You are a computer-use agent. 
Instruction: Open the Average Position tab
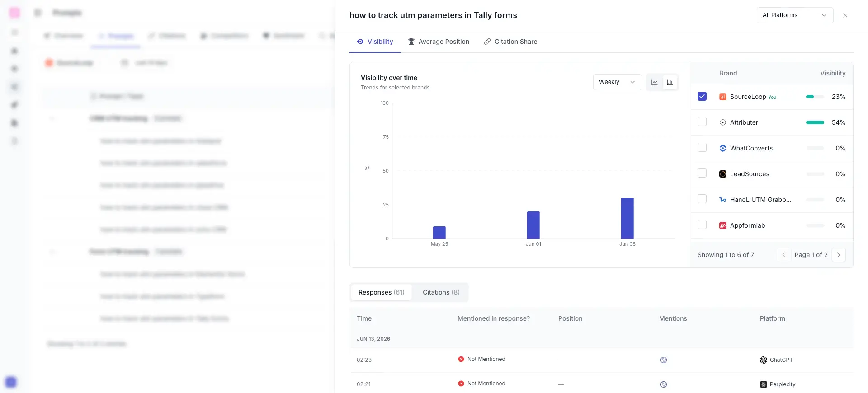tap(439, 42)
